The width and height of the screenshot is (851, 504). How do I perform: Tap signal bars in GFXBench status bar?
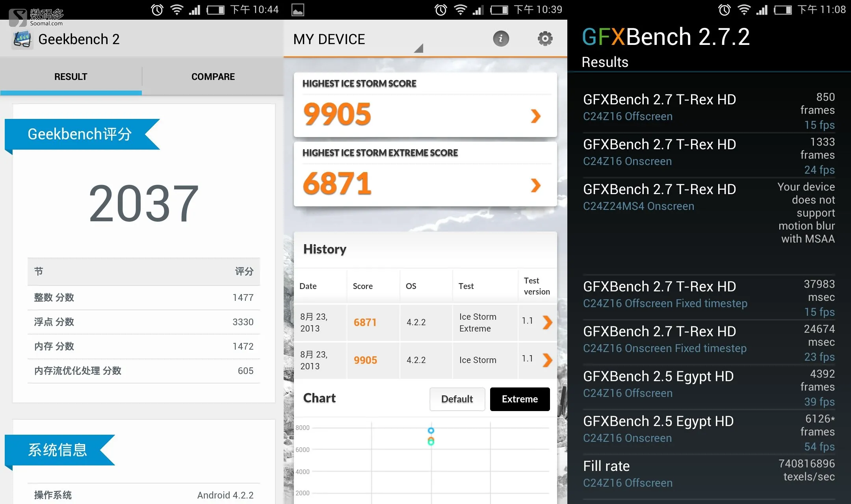tap(762, 10)
